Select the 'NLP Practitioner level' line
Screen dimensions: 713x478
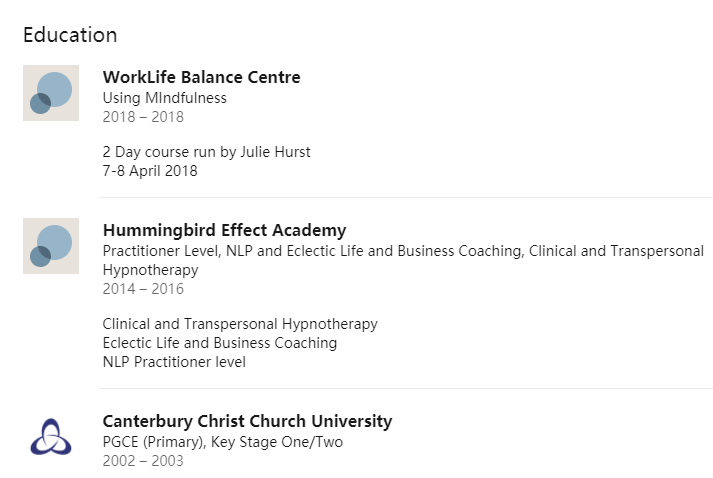(174, 362)
